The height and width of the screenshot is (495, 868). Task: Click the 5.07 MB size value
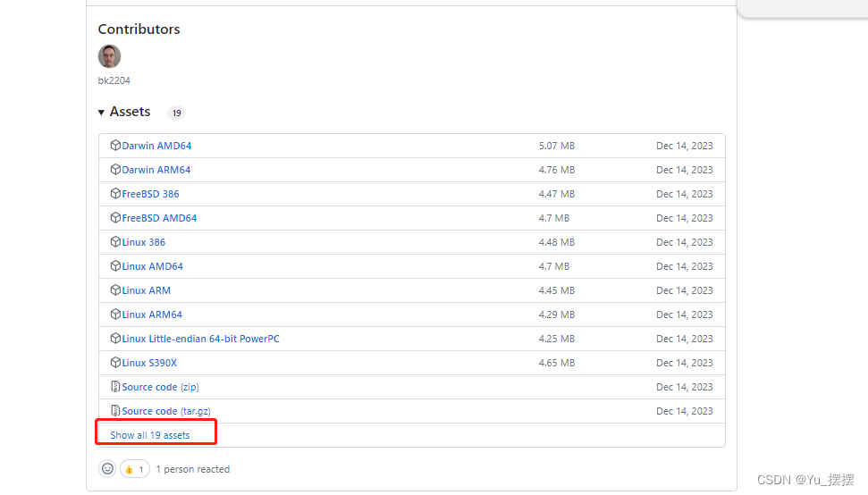pos(557,146)
